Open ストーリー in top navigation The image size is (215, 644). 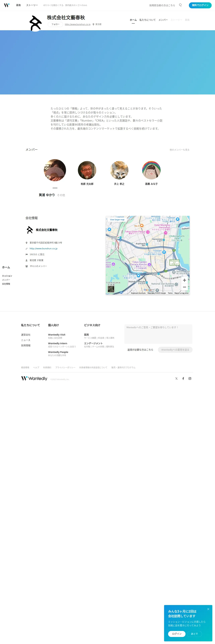32,5
